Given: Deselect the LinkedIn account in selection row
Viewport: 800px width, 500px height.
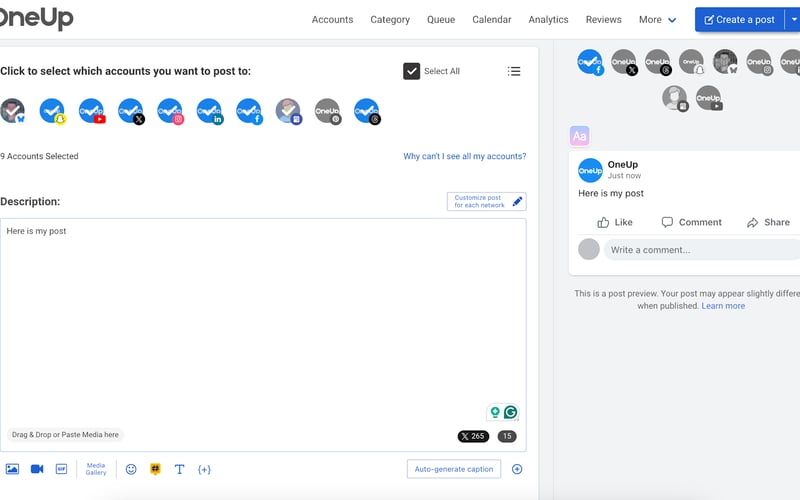Looking at the screenshot, I should coord(209,111).
